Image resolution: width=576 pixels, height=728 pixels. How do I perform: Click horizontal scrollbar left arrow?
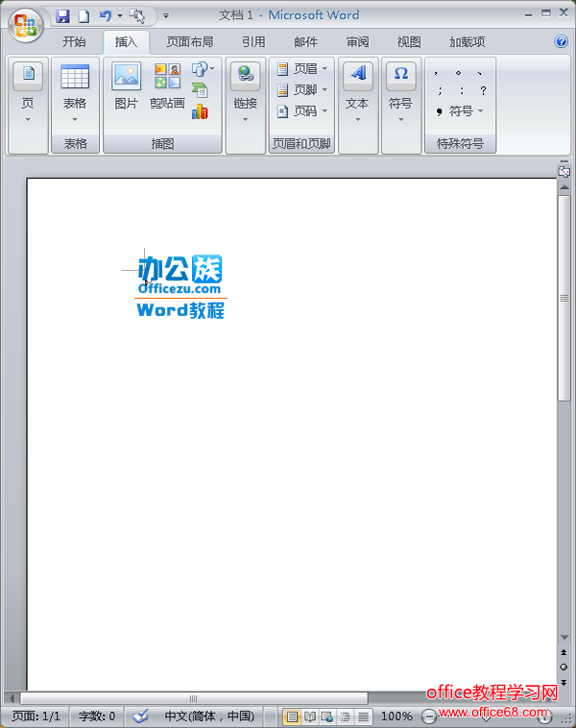click(12, 698)
